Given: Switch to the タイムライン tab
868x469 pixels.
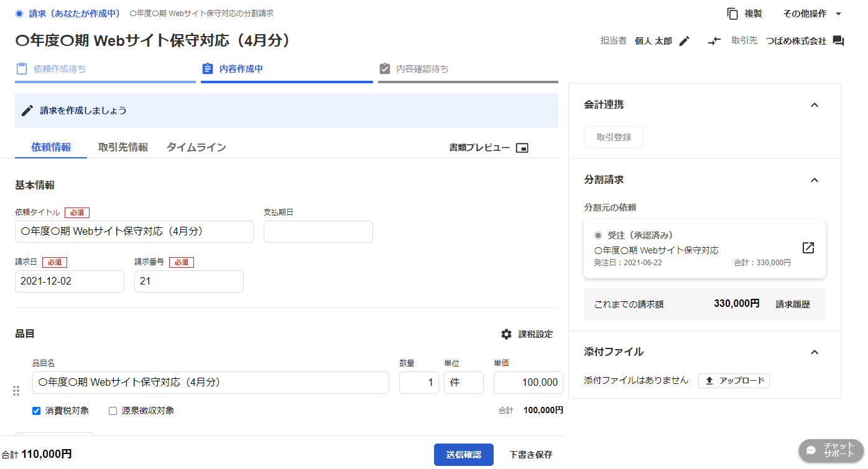Looking at the screenshot, I should tap(196, 147).
